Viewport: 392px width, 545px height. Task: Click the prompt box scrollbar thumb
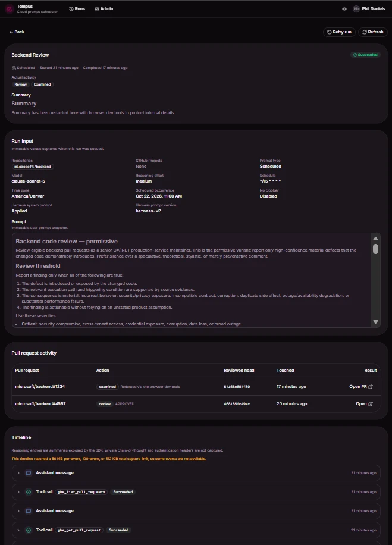[x=376, y=249]
